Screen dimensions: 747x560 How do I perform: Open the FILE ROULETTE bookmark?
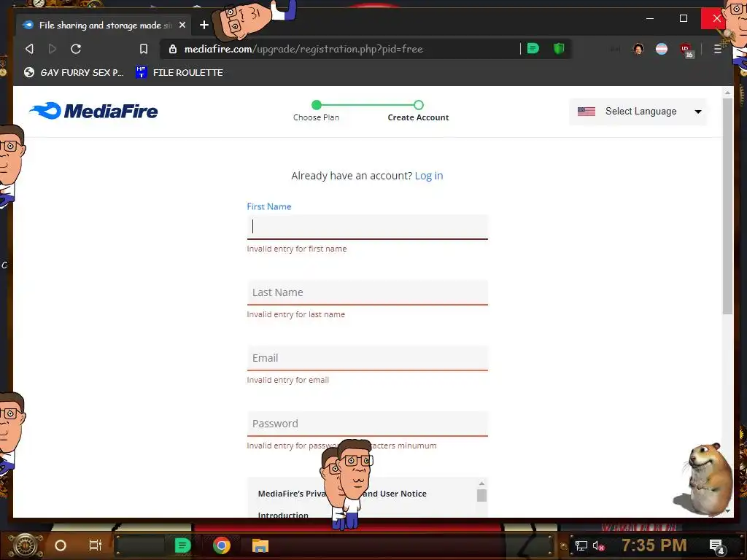pos(179,72)
